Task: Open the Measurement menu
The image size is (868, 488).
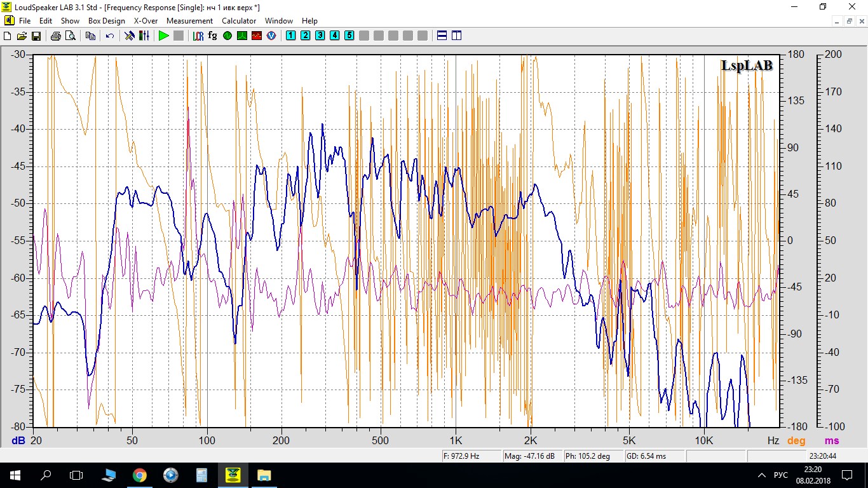Action: tap(189, 21)
